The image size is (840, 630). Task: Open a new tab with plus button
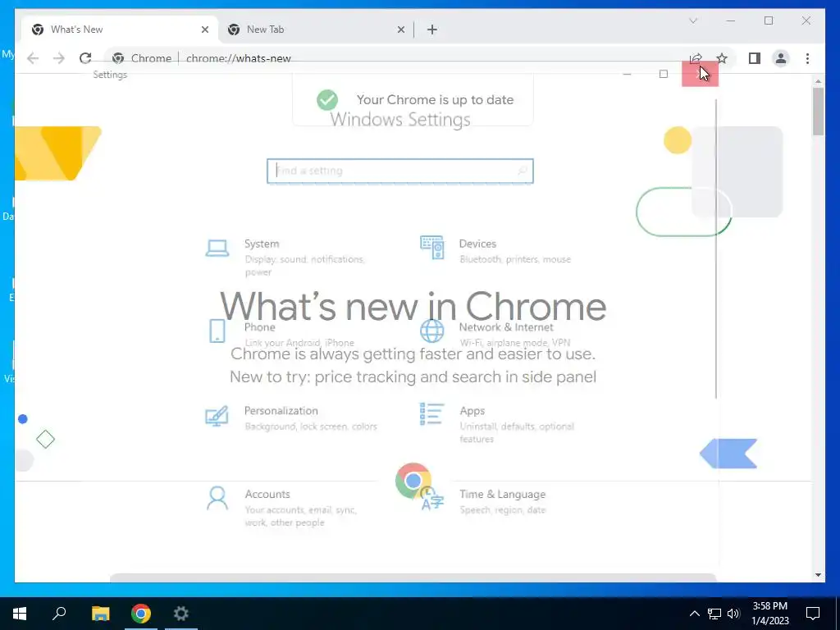pos(431,30)
